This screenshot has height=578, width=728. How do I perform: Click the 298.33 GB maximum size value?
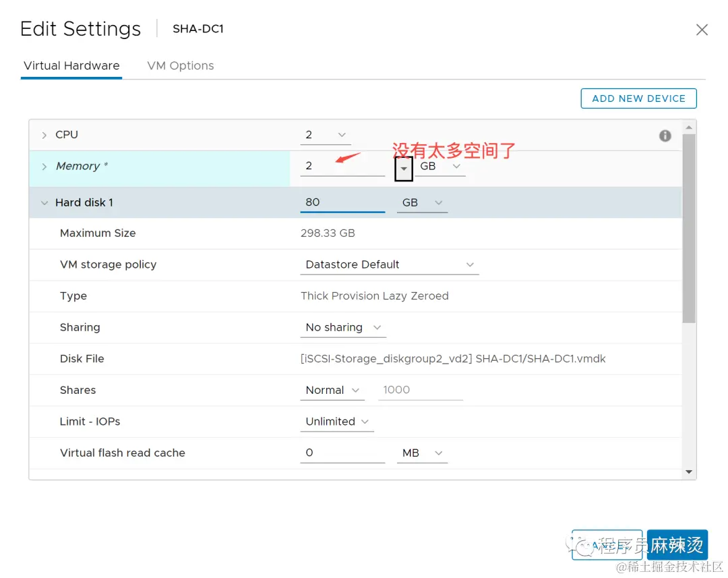(328, 233)
